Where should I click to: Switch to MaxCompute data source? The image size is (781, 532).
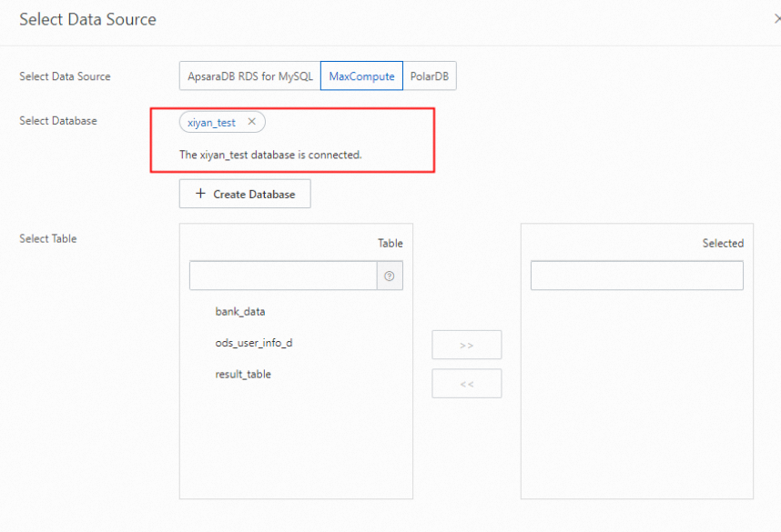361,76
